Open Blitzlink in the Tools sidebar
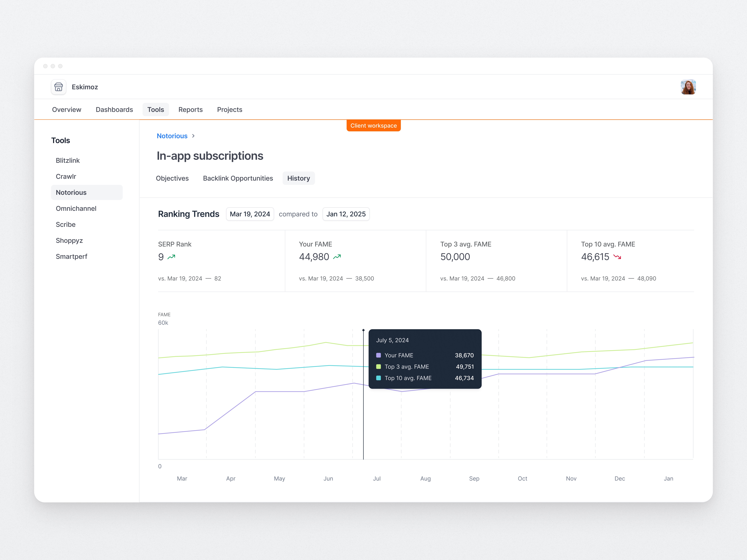The width and height of the screenshot is (747, 560). pos(87,160)
